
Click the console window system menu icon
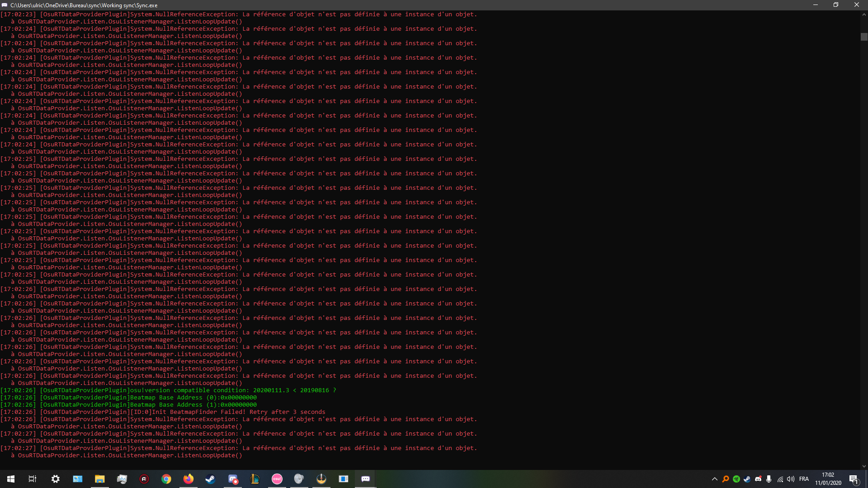pos(5,5)
